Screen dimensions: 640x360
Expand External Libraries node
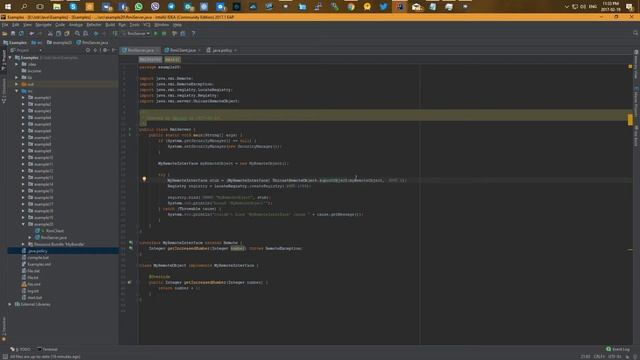(x=10, y=304)
